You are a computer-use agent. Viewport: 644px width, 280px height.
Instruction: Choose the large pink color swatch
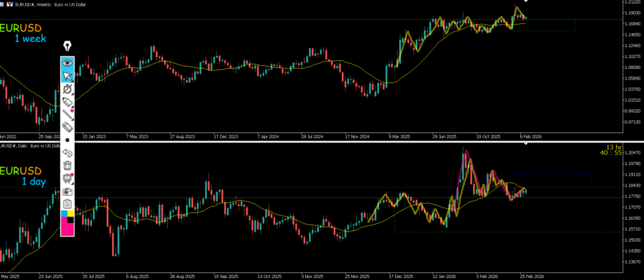(x=67, y=229)
